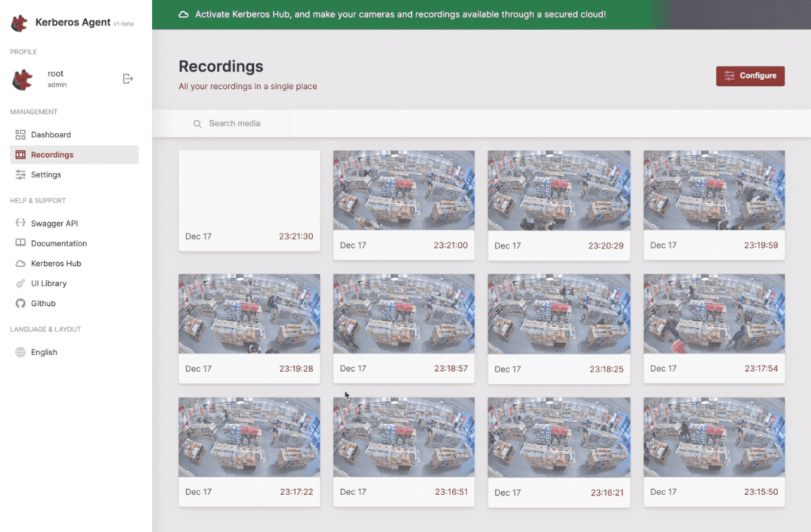Select the UI Library feather icon
The height and width of the screenshot is (532, 811).
coord(19,283)
